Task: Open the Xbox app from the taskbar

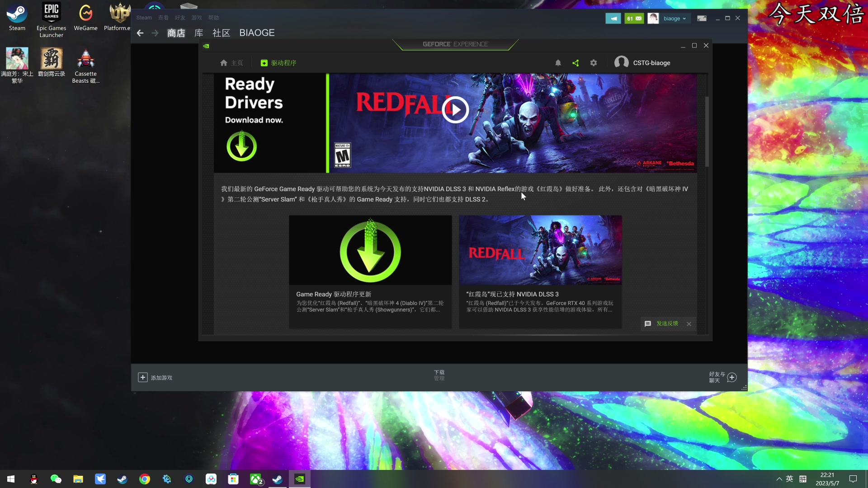Action: pos(256,479)
